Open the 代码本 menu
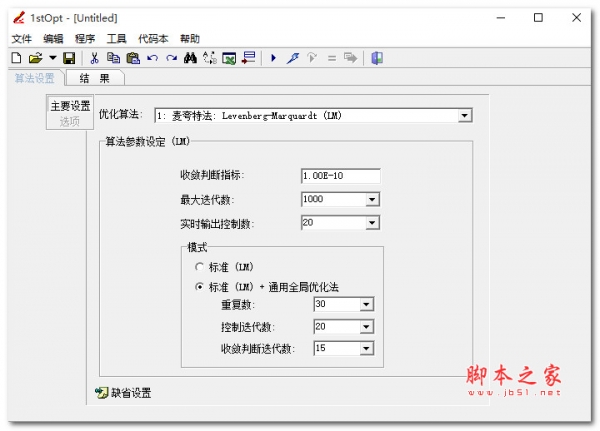Image resolution: width=600 pixels, height=431 pixels. click(153, 39)
